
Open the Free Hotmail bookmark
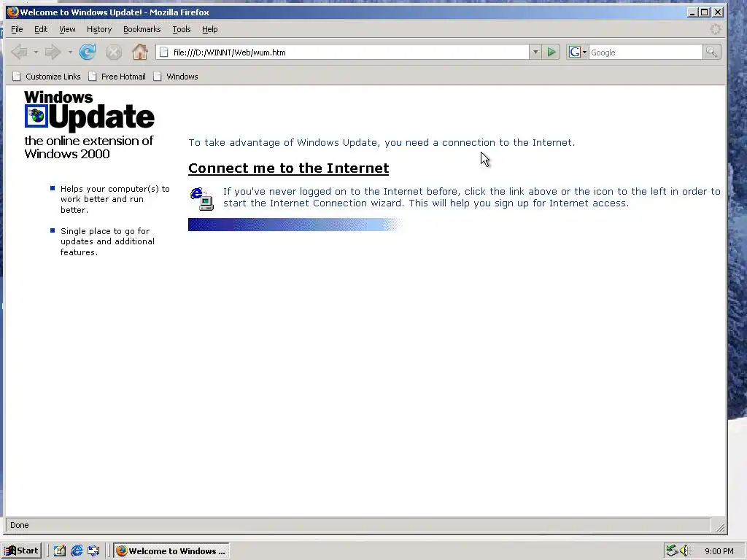coord(117,76)
